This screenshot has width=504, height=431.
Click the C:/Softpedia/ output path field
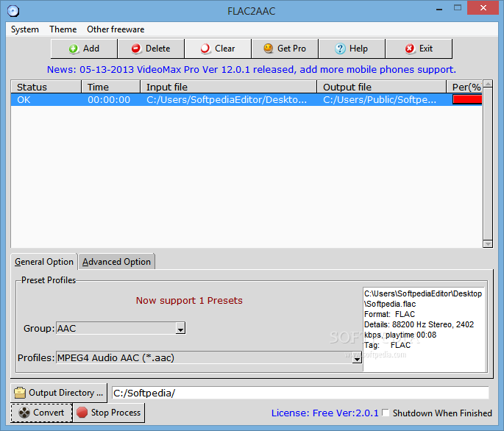click(x=300, y=393)
